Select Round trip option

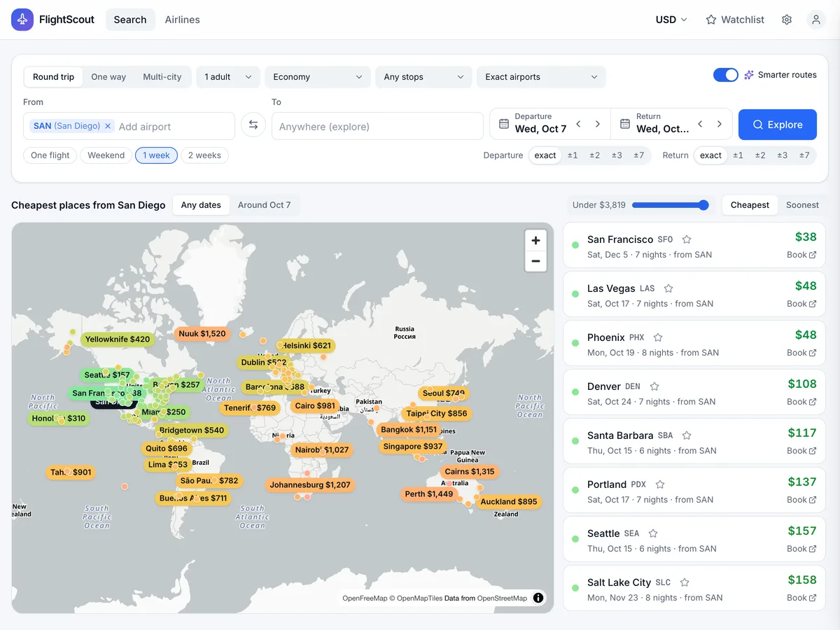53,77
